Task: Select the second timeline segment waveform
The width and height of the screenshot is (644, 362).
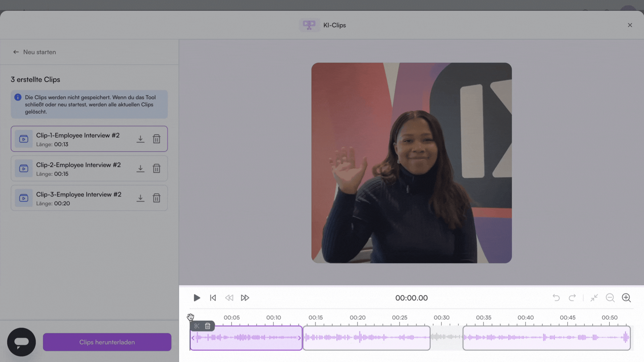Action: tap(367, 338)
